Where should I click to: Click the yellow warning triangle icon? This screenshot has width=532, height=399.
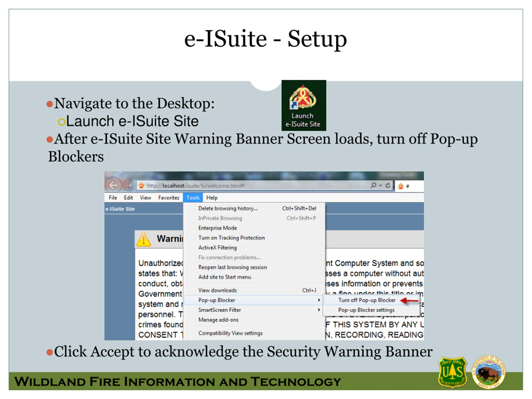(144, 239)
